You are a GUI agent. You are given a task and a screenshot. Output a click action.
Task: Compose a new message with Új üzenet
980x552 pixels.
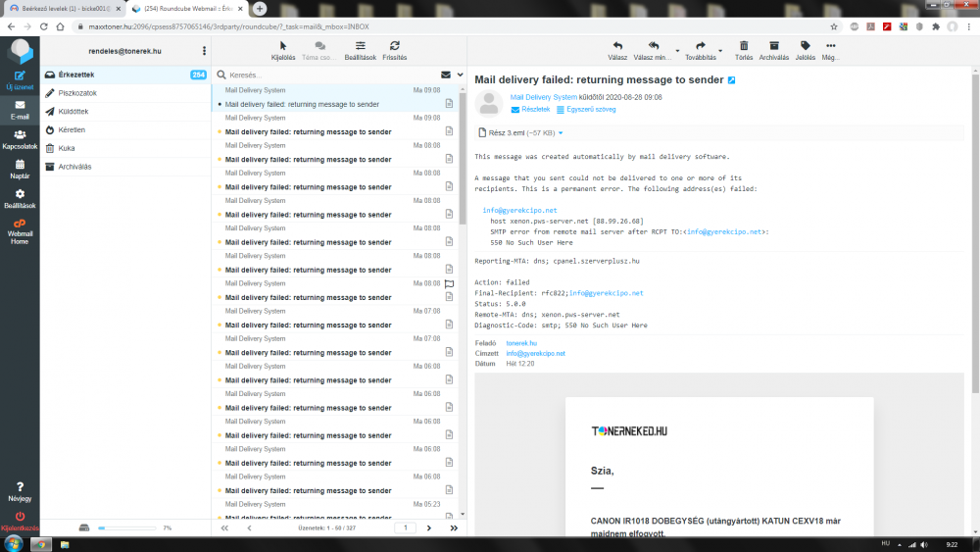[20, 80]
